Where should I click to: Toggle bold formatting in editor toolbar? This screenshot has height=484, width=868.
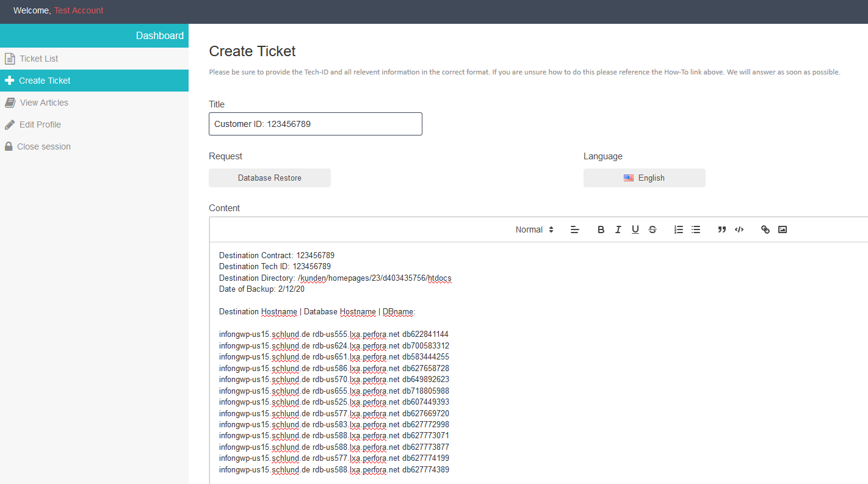click(x=601, y=229)
